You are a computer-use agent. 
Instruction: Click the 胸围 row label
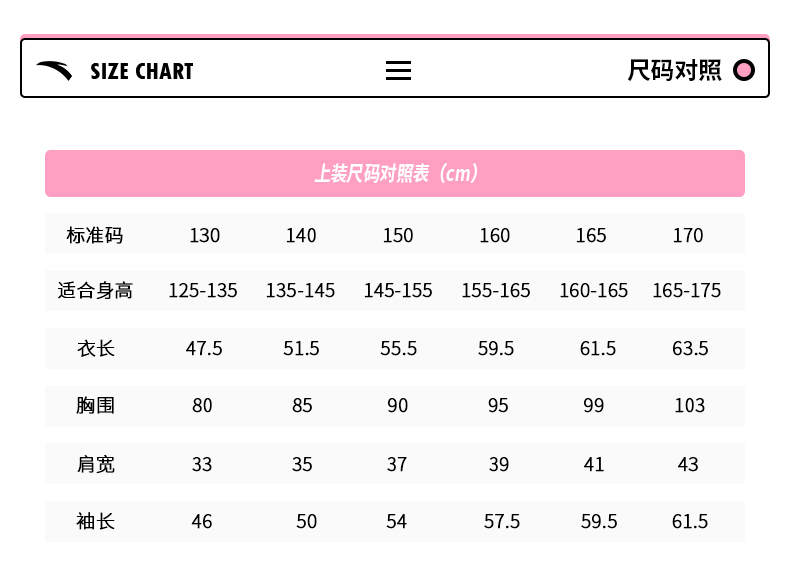pos(95,405)
